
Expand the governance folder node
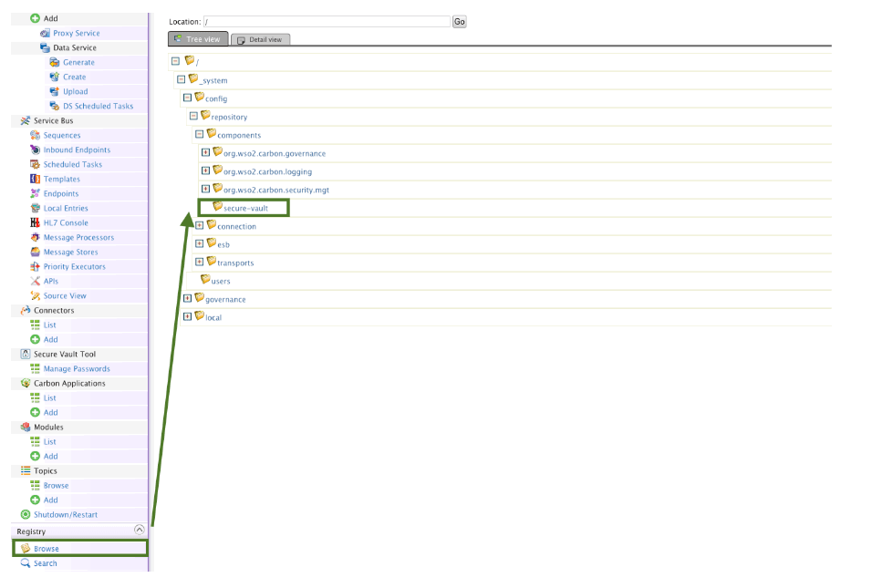tap(187, 298)
